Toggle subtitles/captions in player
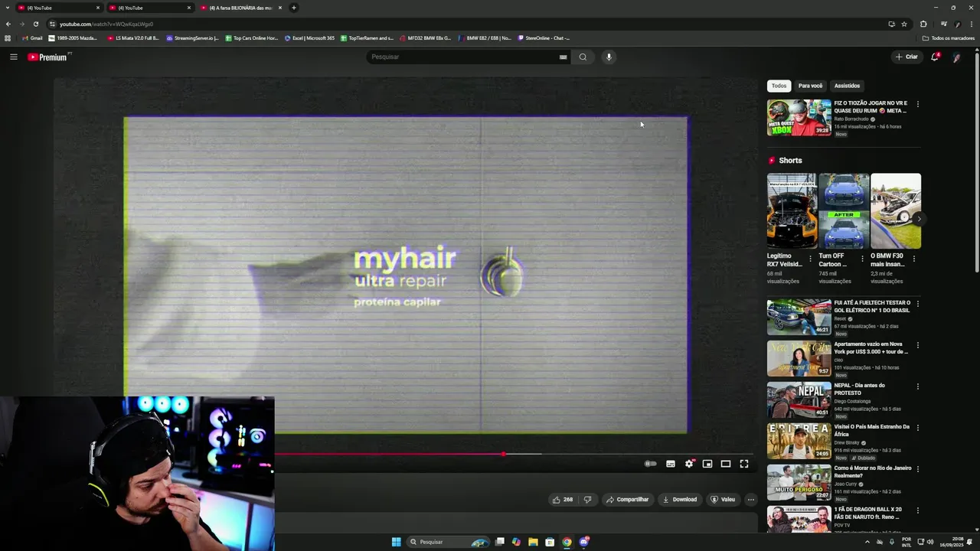 click(x=671, y=464)
